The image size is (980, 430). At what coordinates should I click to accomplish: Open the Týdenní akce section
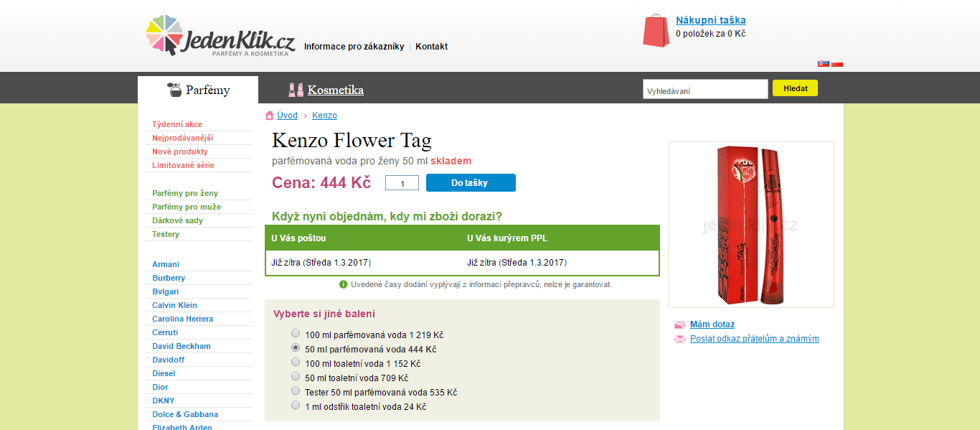click(176, 123)
